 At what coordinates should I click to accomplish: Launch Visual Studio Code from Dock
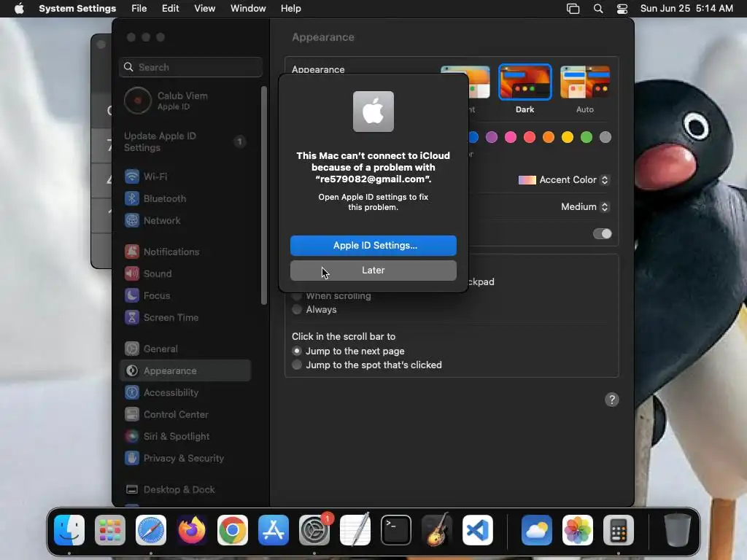(478, 530)
